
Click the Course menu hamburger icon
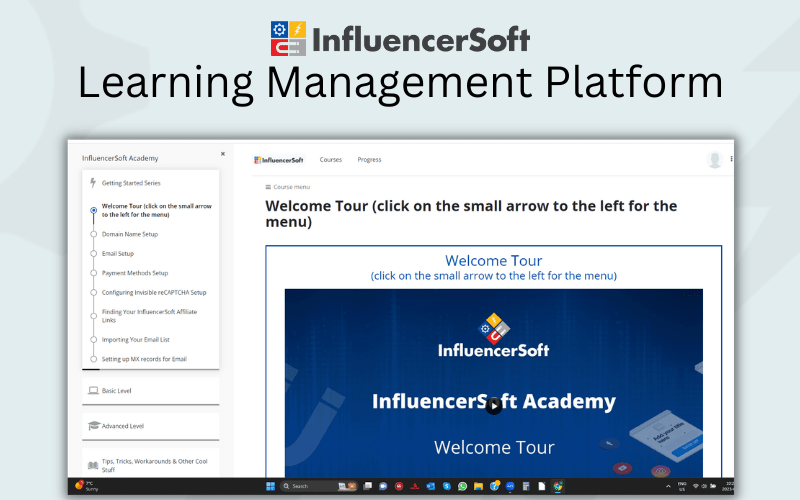click(268, 187)
